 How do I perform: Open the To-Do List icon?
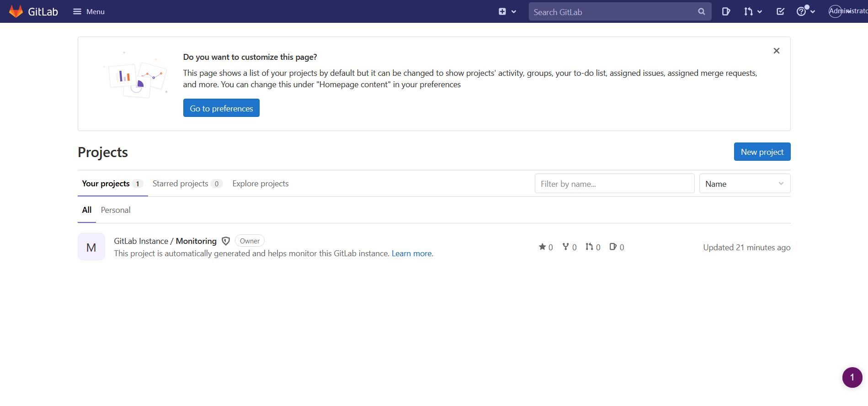[780, 11]
